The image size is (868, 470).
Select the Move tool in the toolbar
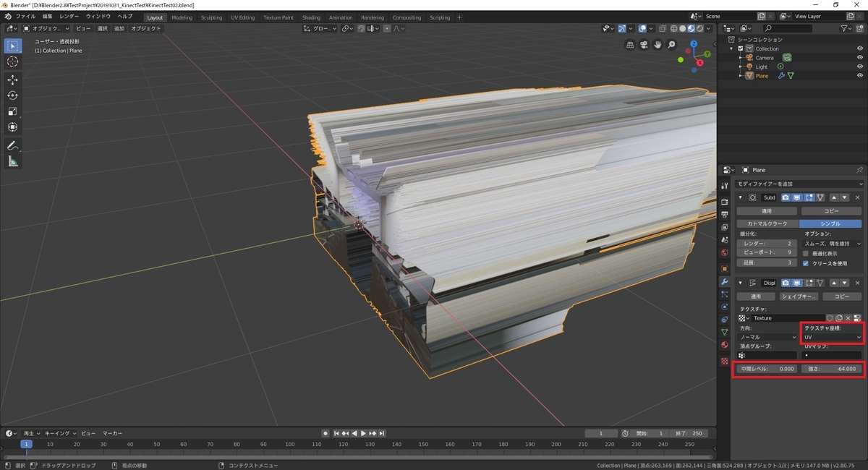click(x=12, y=80)
